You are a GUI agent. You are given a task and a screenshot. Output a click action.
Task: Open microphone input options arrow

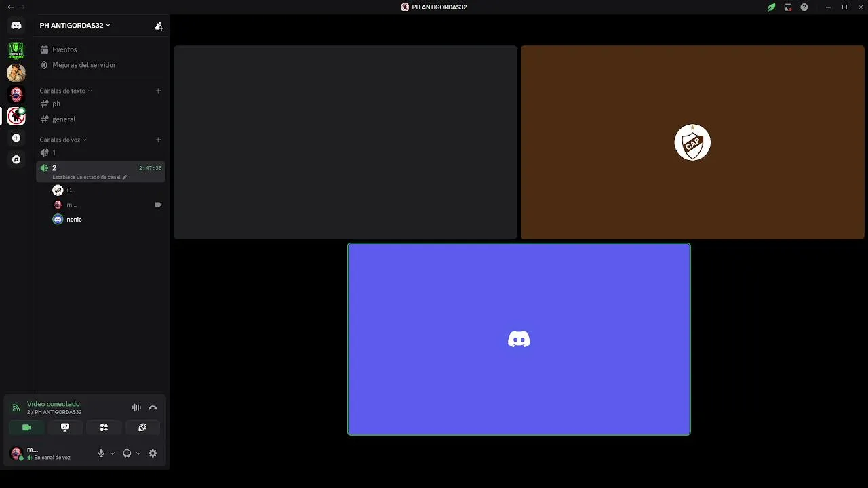click(113, 453)
